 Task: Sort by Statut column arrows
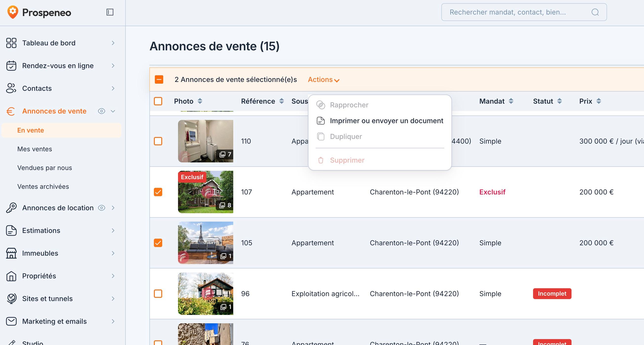tap(559, 101)
